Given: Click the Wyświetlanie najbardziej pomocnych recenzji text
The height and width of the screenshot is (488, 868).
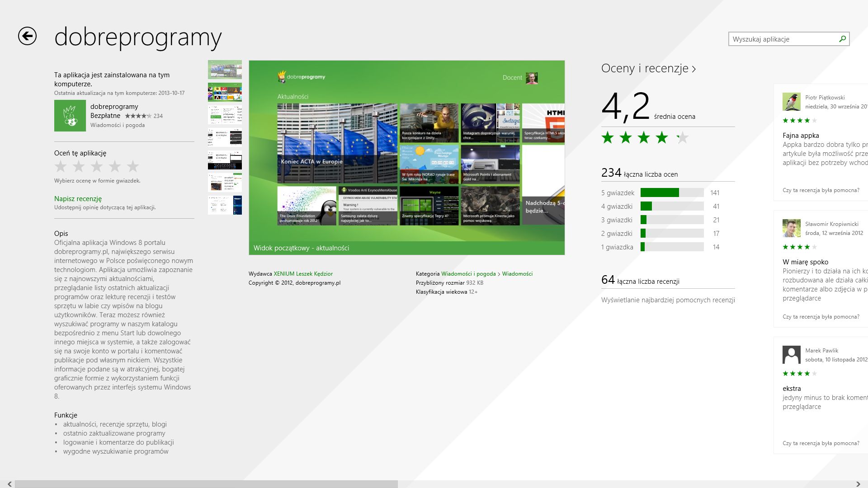Looking at the screenshot, I should click(668, 300).
